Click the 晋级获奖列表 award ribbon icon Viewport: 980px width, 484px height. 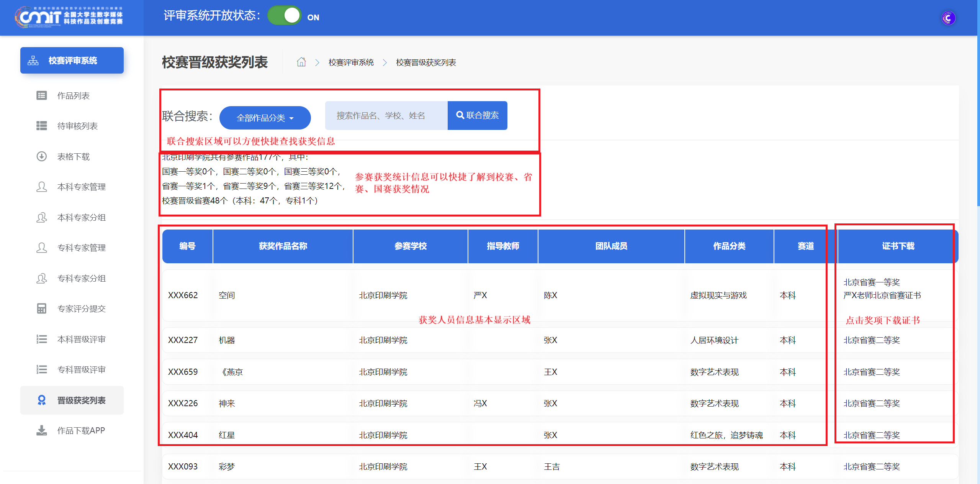41,400
